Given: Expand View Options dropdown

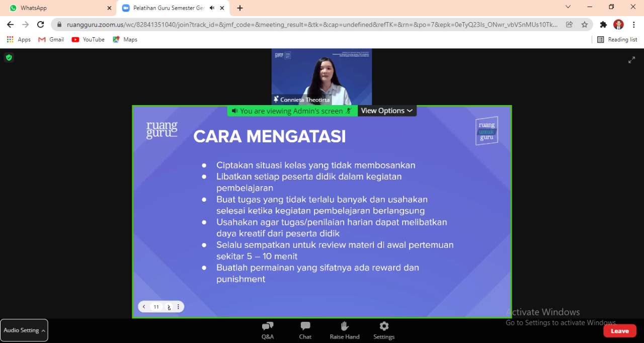Looking at the screenshot, I should (x=387, y=111).
